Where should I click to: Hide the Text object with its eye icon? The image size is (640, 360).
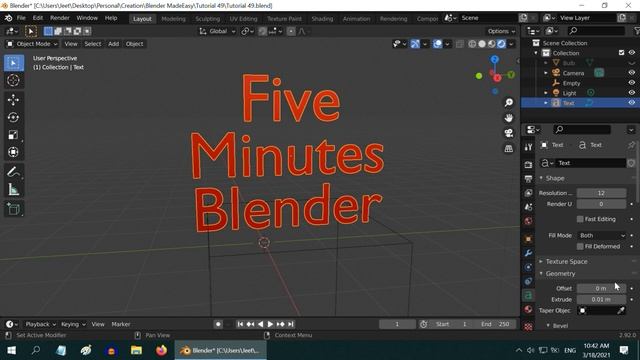coord(631,103)
